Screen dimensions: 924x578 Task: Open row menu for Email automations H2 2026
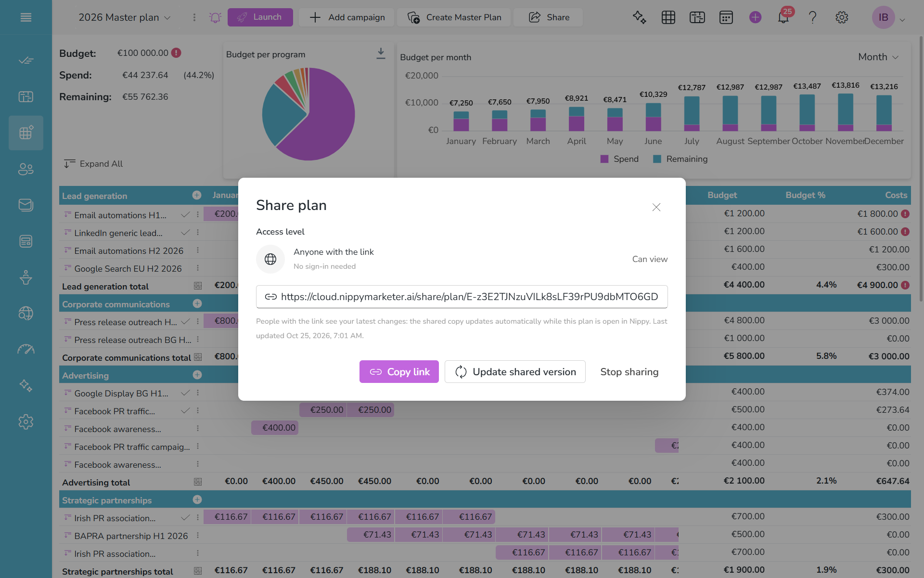pos(198,250)
